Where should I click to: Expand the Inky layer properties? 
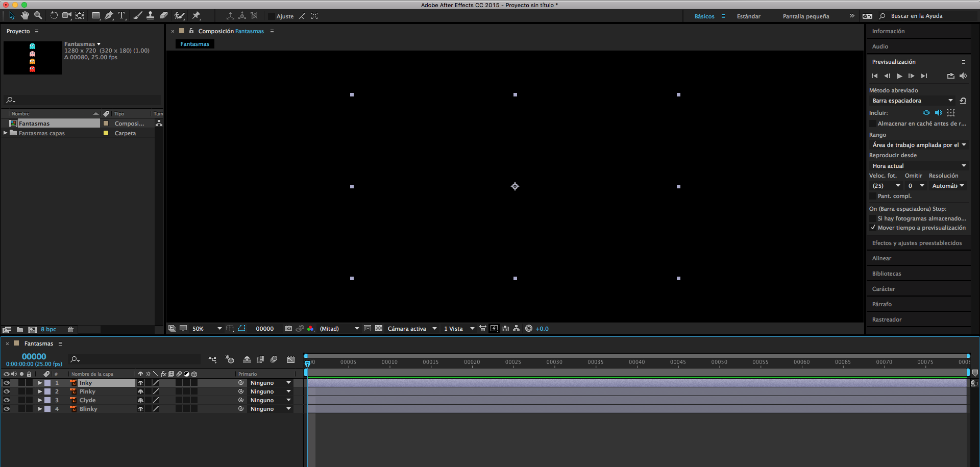pos(40,383)
